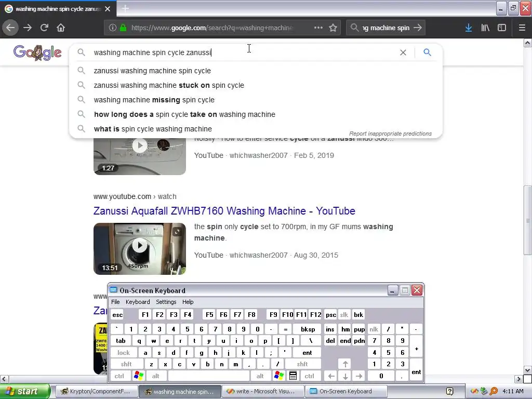532x399 pixels.
Task: Bookmark this page with the star icon
Action: (333, 28)
